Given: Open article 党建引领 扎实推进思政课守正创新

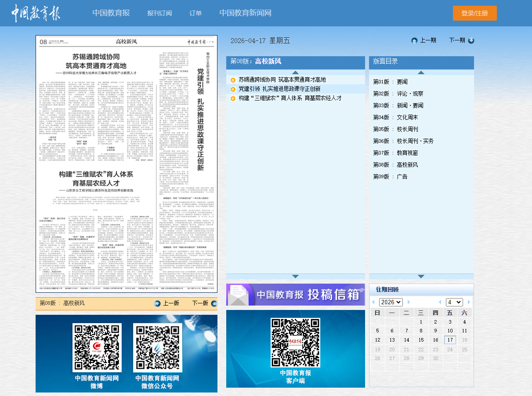Looking at the screenshot, I should pos(280,89).
